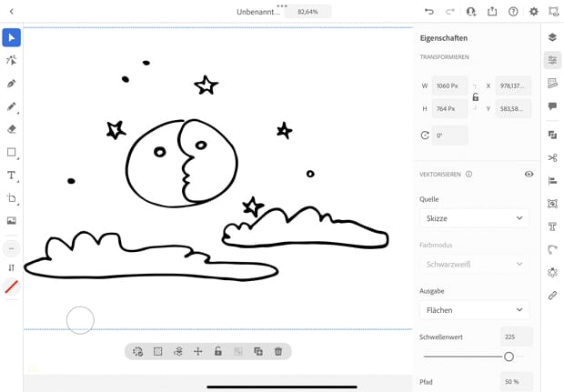Delete selection with the trash icon
Image resolution: width=564 pixels, height=392 pixels.
point(278,351)
